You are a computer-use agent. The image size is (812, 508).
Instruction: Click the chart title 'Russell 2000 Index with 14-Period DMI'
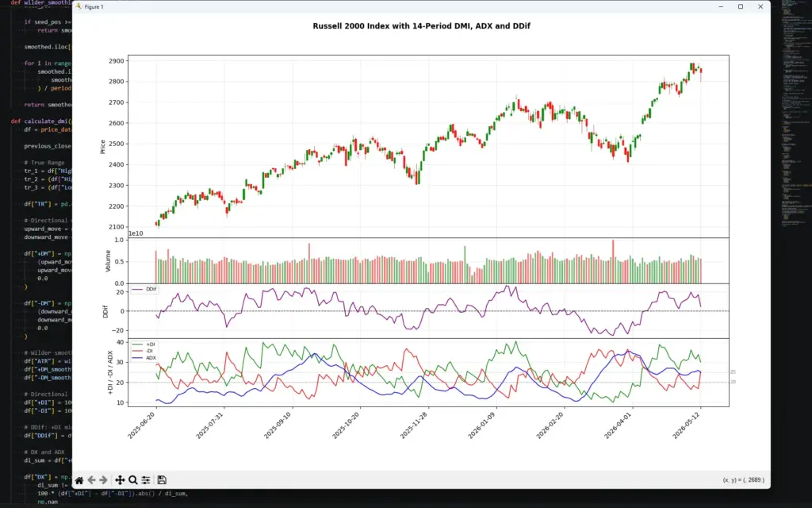pyautogui.click(x=421, y=26)
